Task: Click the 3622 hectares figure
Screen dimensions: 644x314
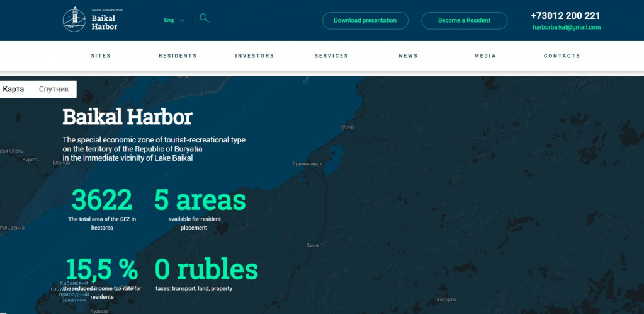Action: (x=102, y=200)
